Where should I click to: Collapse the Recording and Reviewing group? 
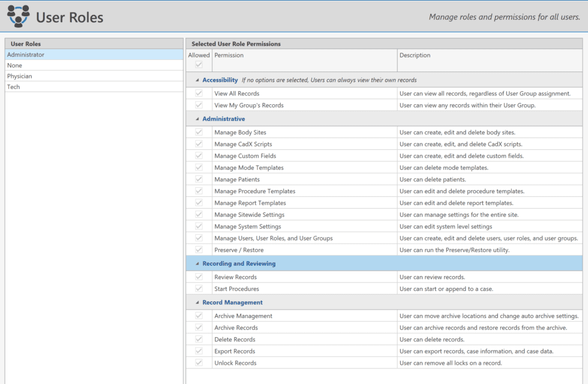click(x=197, y=263)
